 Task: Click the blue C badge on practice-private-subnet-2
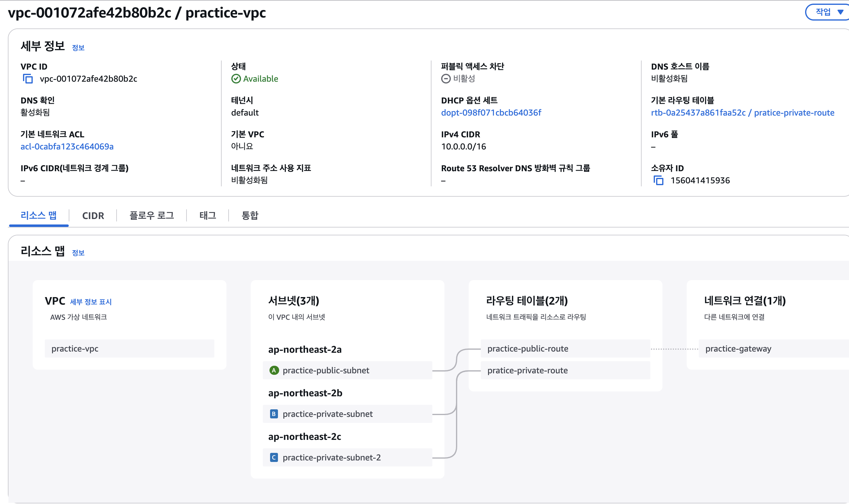274,457
